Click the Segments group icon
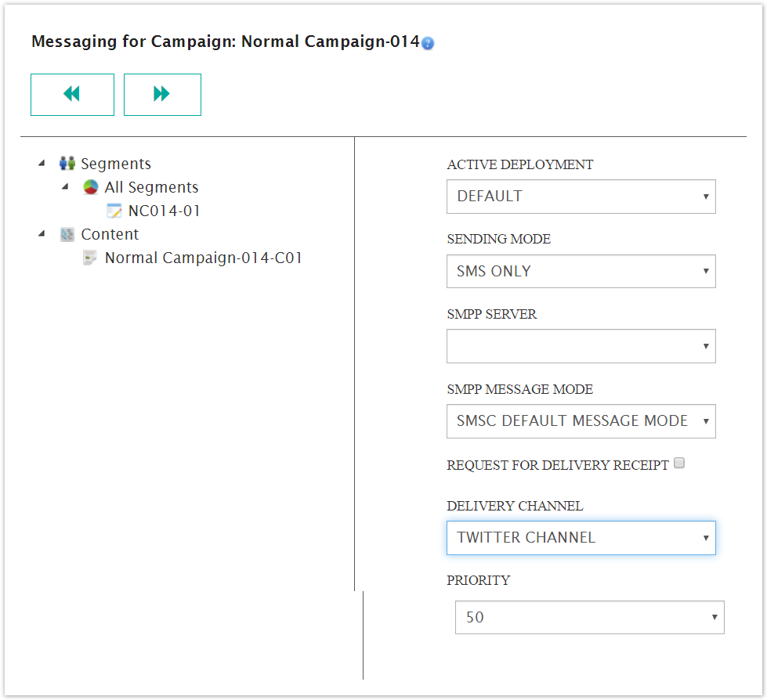 point(67,163)
